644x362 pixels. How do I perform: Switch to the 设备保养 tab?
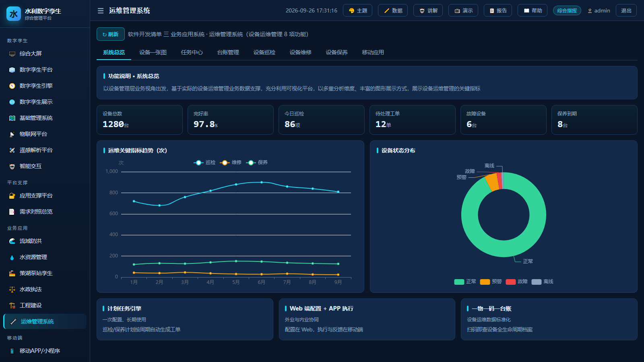pos(337,53)
